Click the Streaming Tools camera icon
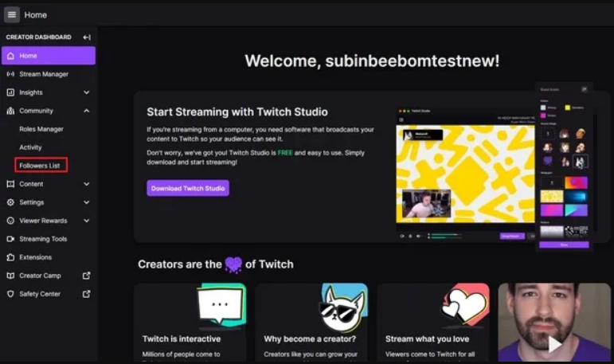Image resolution: width=614 pixels, height=364 pixels. pyautogui.click(x=10, y=239)
